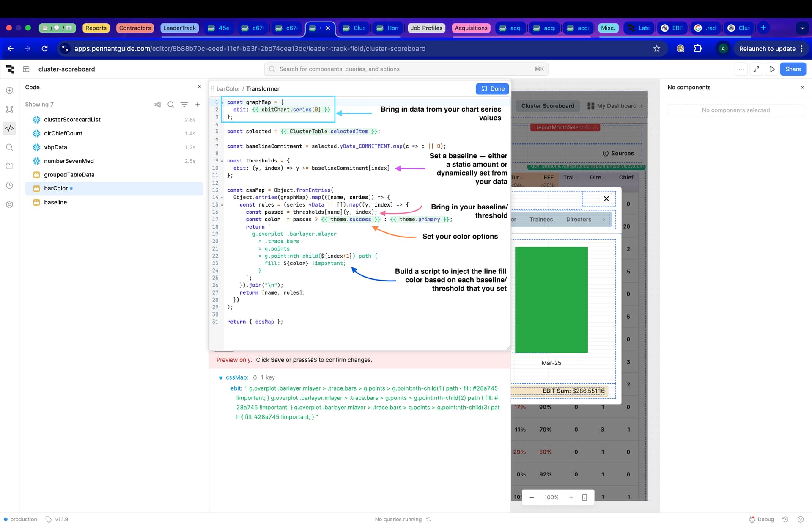Open the version history icon near Debug
The height and width of the screenshot is (526, 812).
786,519
